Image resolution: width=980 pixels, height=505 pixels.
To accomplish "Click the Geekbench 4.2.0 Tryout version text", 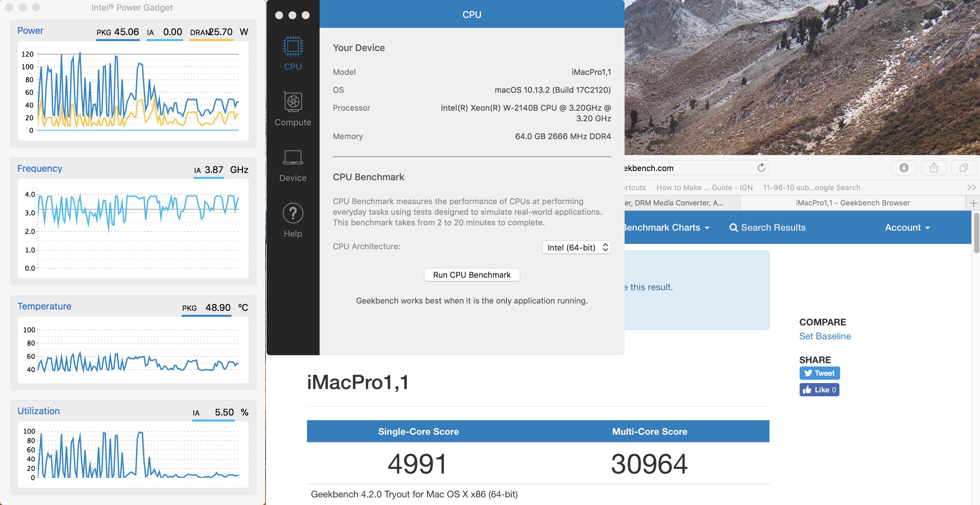I will coord(414,494).
